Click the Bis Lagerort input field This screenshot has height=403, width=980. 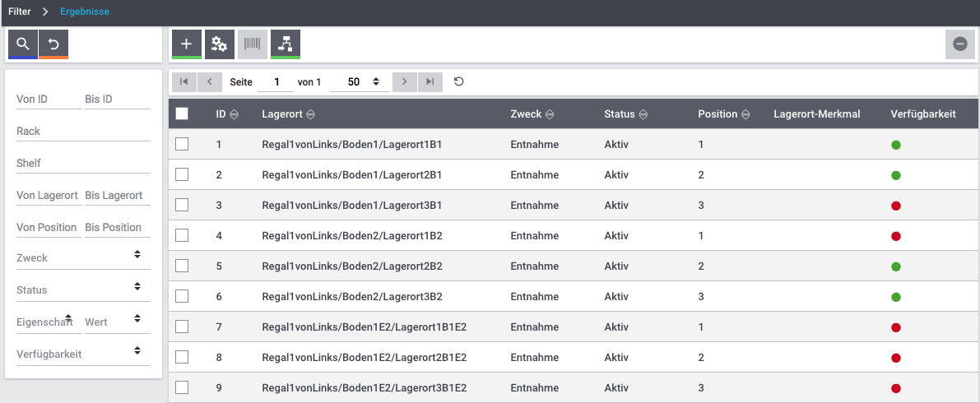point(118,195)
